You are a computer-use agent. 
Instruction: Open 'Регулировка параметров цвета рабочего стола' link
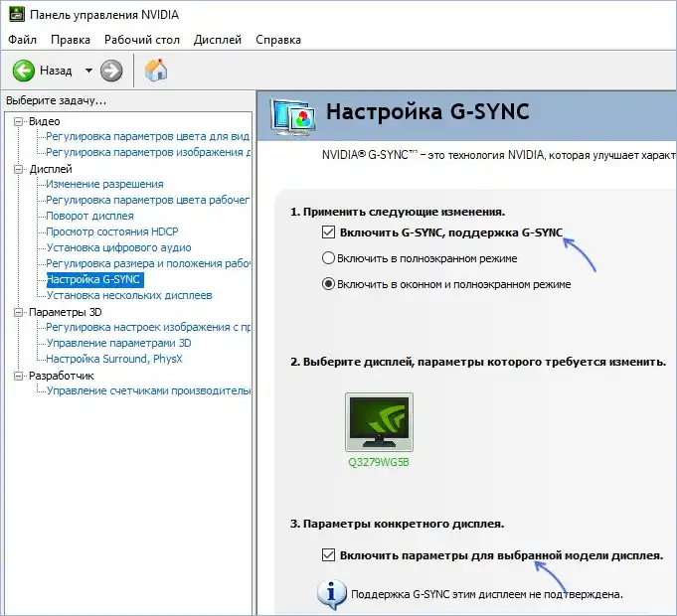[x=148, y=200]
